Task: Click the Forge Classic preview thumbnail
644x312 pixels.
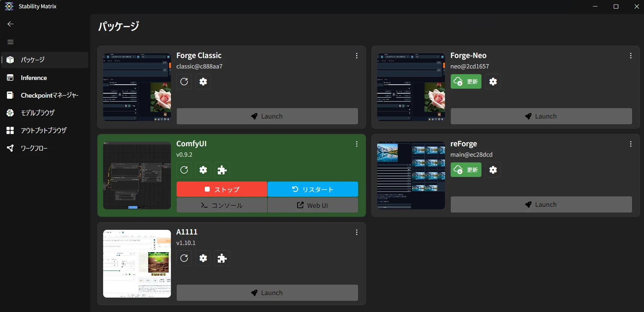Action: 137,87
